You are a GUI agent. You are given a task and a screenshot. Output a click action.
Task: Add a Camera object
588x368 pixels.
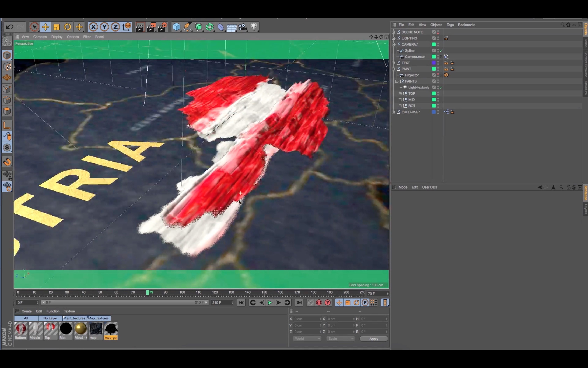243,27
